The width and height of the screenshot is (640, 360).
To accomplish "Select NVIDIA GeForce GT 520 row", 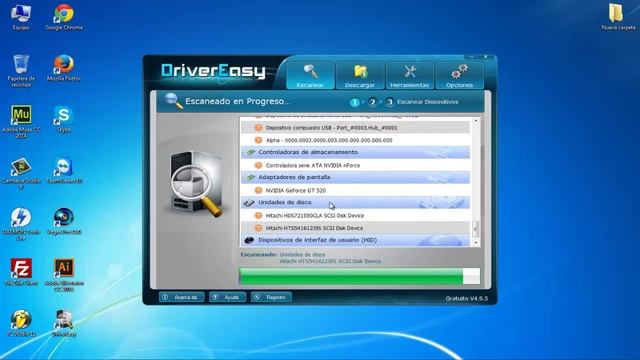I will pos(355,191).
